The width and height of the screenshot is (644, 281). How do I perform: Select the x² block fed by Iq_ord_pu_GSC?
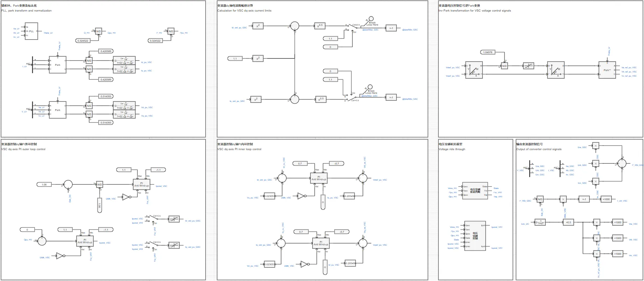point(256,99)
